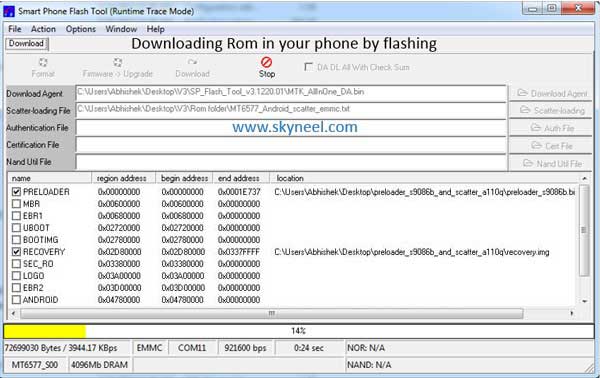Click the 4096Mb DRAM status entry

(x=99, y=365)
